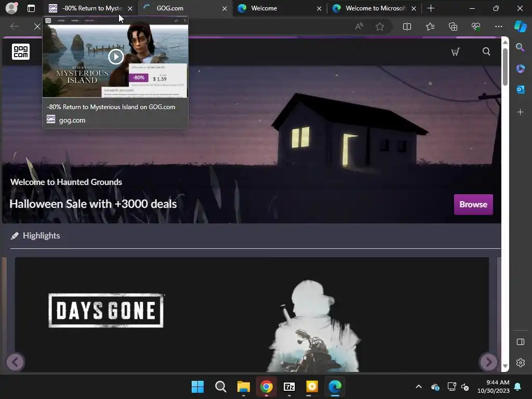Image resolution: width=532 pixels, height=399 pixels.
Task: Open the Favorites list
Action: (x=430, y=26)
